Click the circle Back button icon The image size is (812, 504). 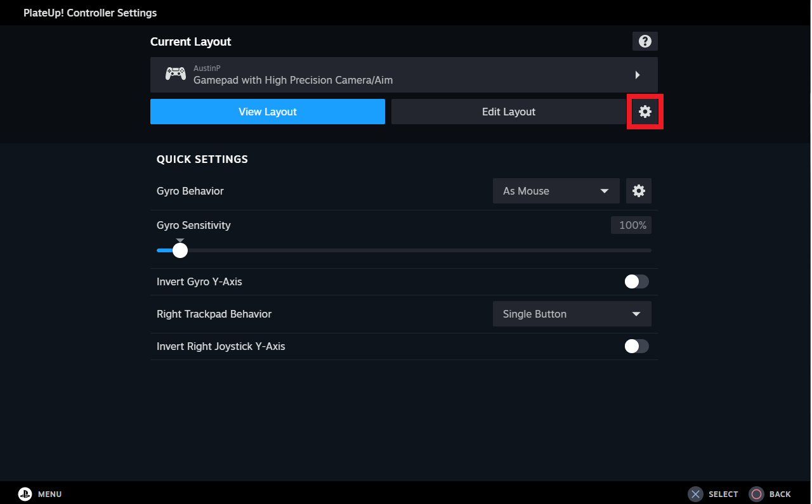[756, 494]
